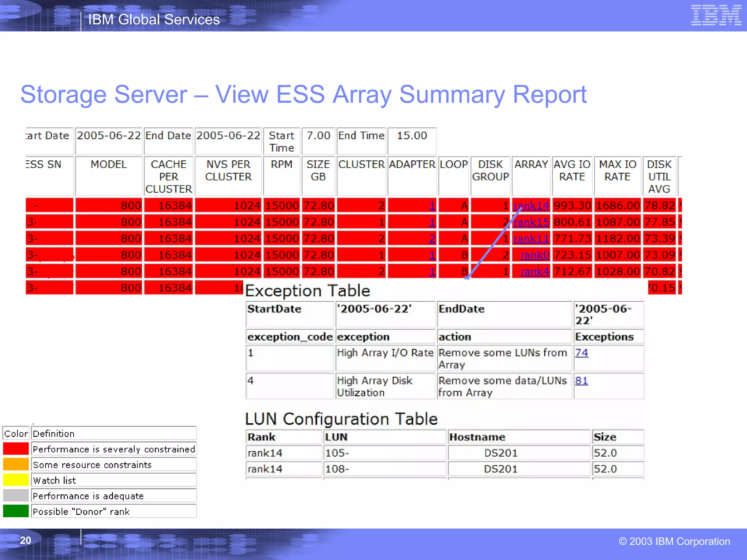Click the IBM logo
The image size is (747, 560).
[x=716, y=15]
